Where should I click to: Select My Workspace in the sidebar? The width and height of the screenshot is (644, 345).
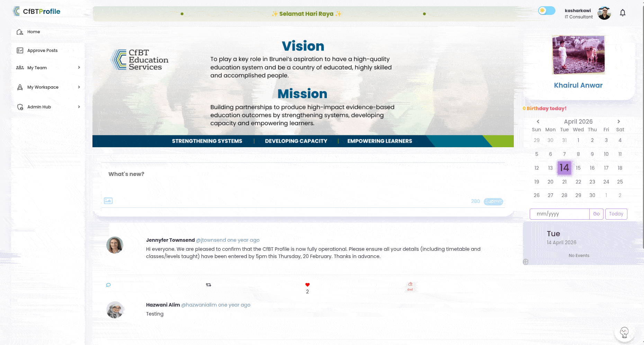point(43,87)
